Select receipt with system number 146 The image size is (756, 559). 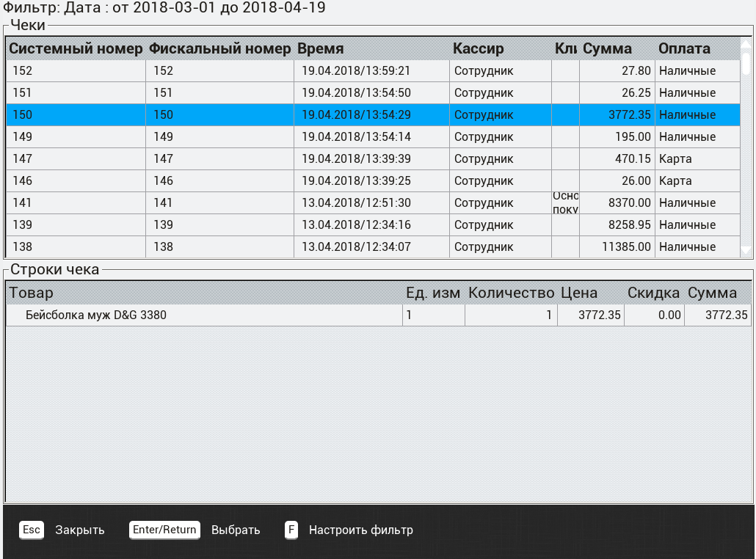[373, 180]
